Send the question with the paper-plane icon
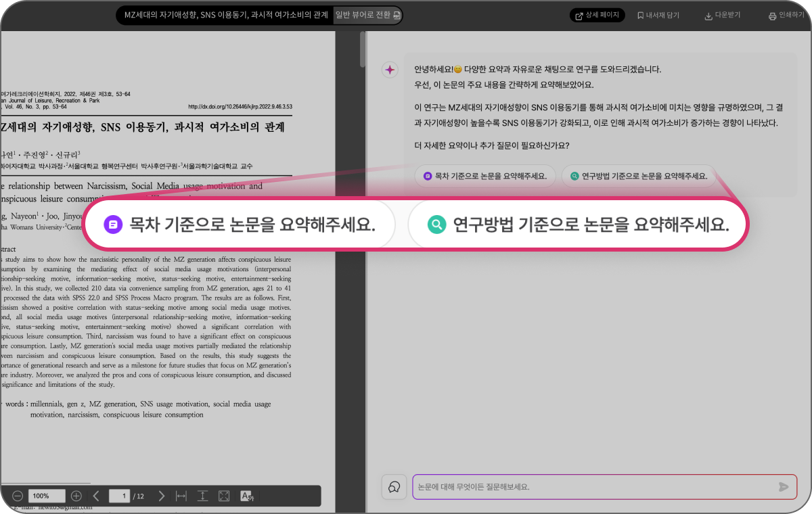The image size is (812, 514). [x=784, y=486]
